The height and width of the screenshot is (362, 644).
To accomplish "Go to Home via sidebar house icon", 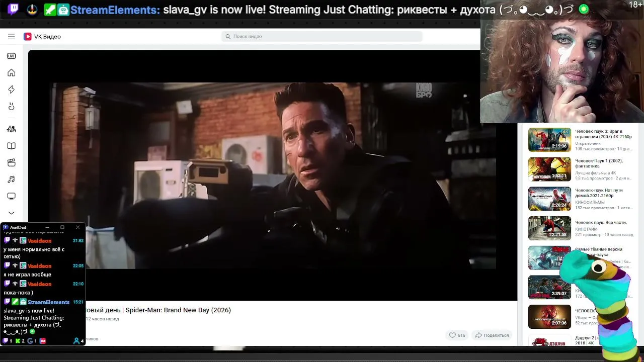I will coord(11,73).
